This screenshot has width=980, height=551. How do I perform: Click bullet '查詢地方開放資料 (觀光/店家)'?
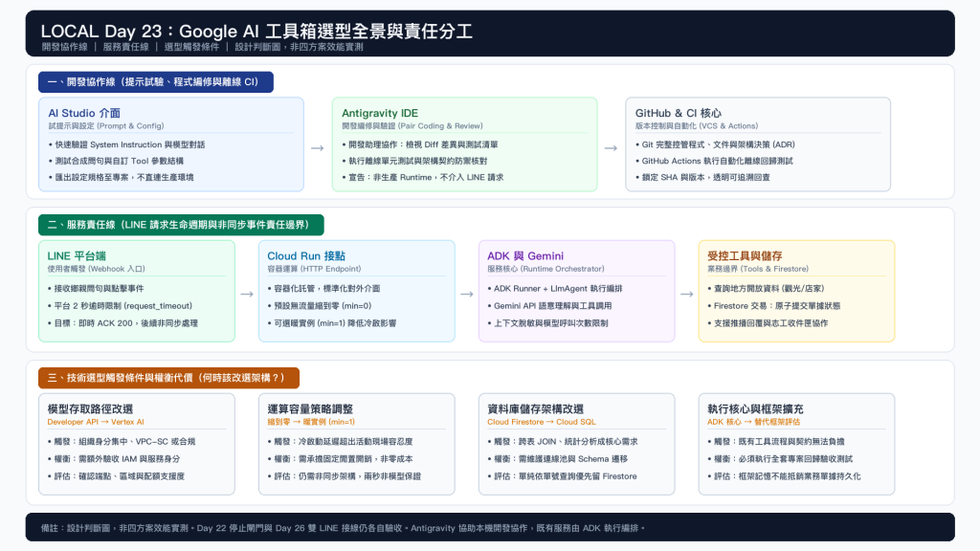tap(767, 289)
